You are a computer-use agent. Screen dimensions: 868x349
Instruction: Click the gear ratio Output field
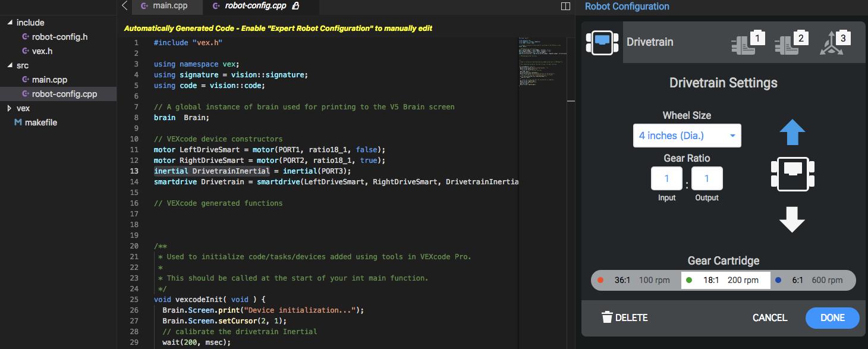(x=707, y=178)
